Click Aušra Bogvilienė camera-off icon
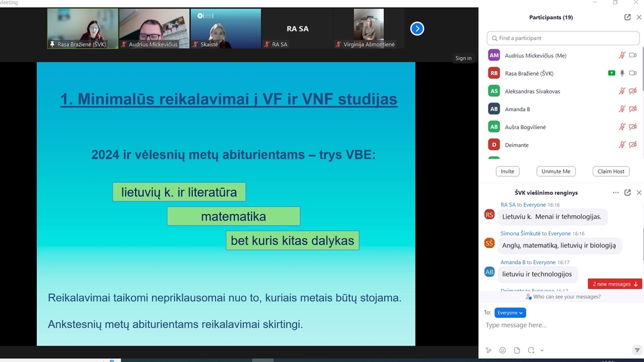This screenshot has height=362, width=644. [x=633, y=127]
